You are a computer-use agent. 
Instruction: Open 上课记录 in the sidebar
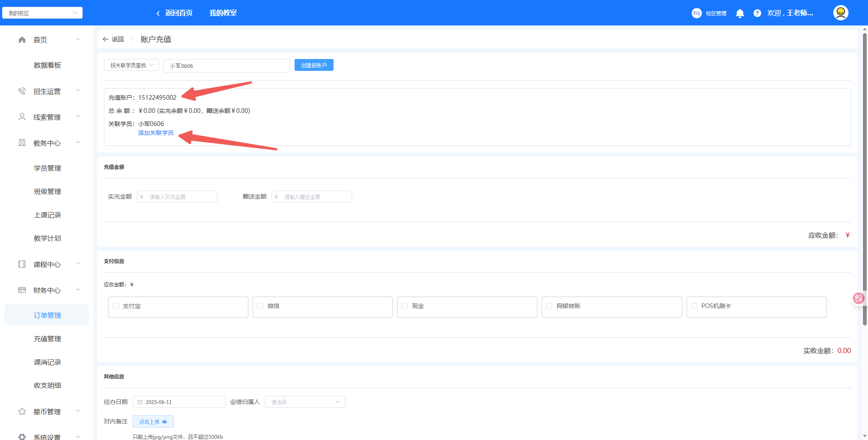[x=47, y=215]
